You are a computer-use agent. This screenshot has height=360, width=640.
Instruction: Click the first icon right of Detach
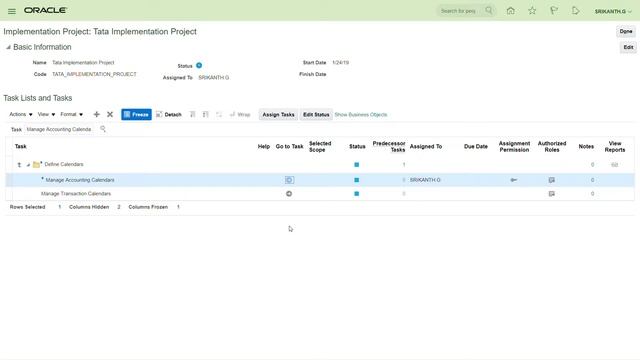point(192,114)
